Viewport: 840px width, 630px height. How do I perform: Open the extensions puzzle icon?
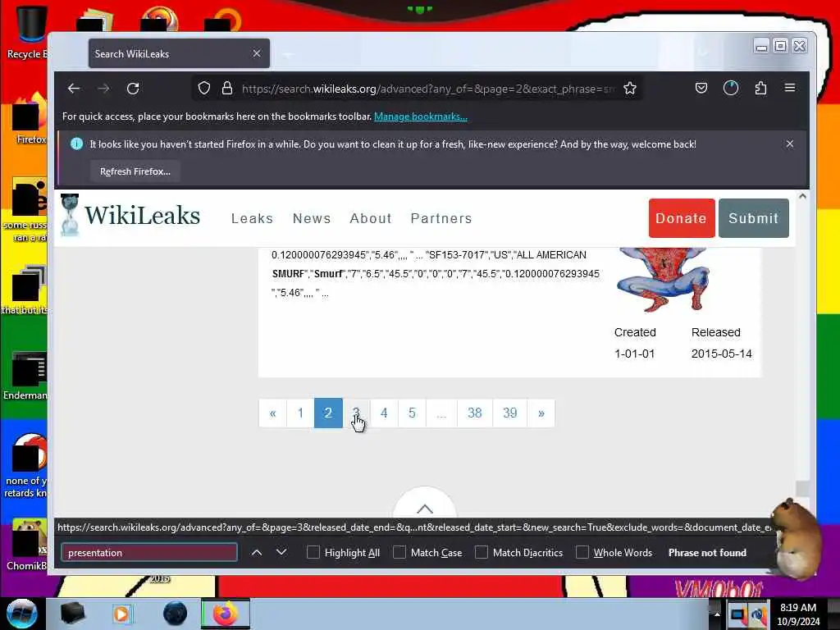click(x=760, y=89)
